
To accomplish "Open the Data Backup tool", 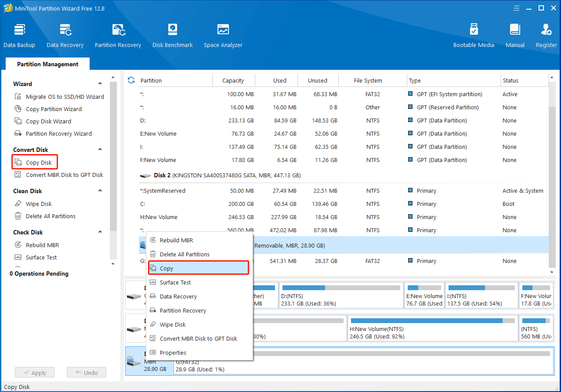I will [19, 35].
